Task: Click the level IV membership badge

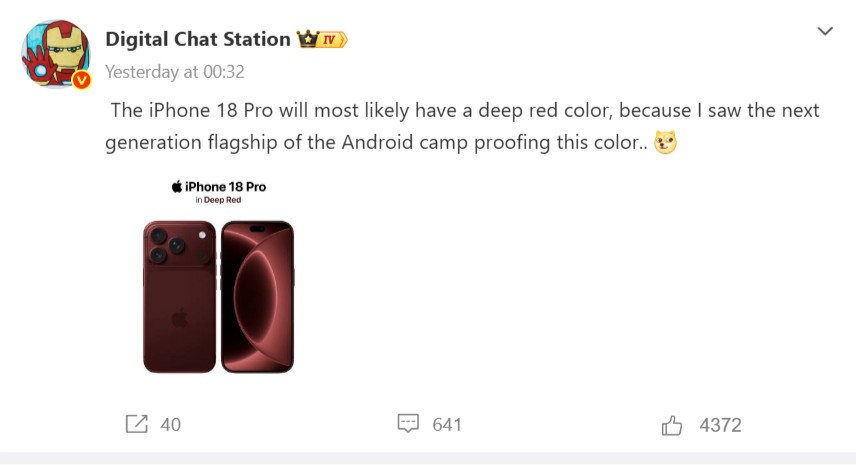Action: [x=334, y=40]
